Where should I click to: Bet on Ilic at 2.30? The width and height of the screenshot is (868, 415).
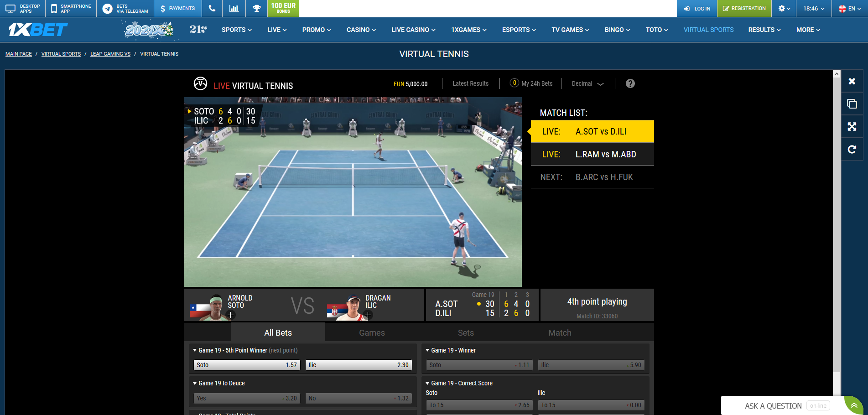pyautogui.click(x=359, y=365)
